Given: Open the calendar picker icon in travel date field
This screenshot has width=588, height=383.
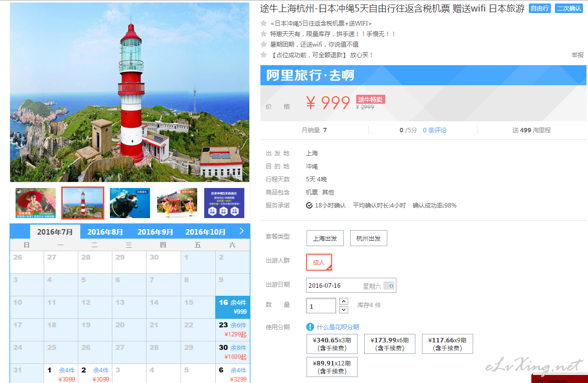Looking at the screenshot, I should tap(389, 286).
